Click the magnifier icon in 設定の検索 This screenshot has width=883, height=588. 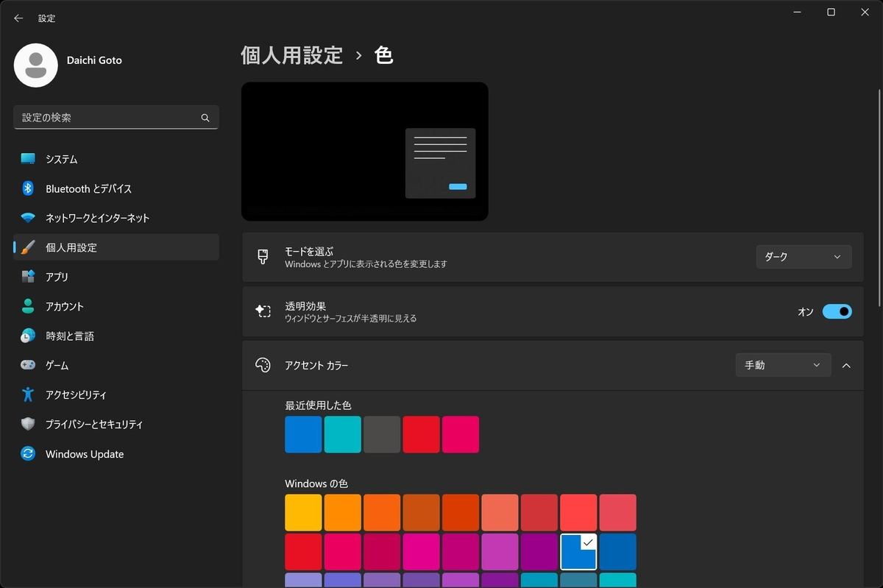(205, 118)
